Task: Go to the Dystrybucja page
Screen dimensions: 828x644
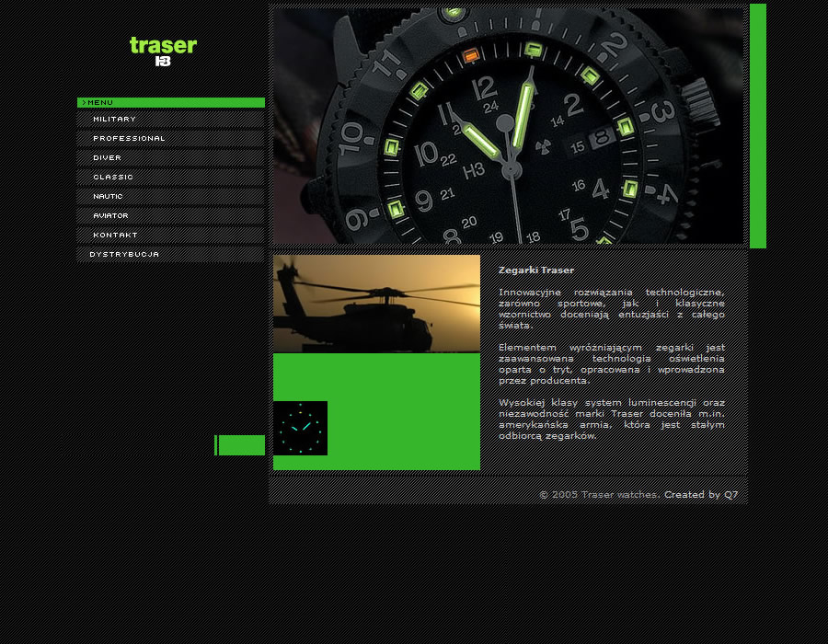Action: click(x=170, y=255)
